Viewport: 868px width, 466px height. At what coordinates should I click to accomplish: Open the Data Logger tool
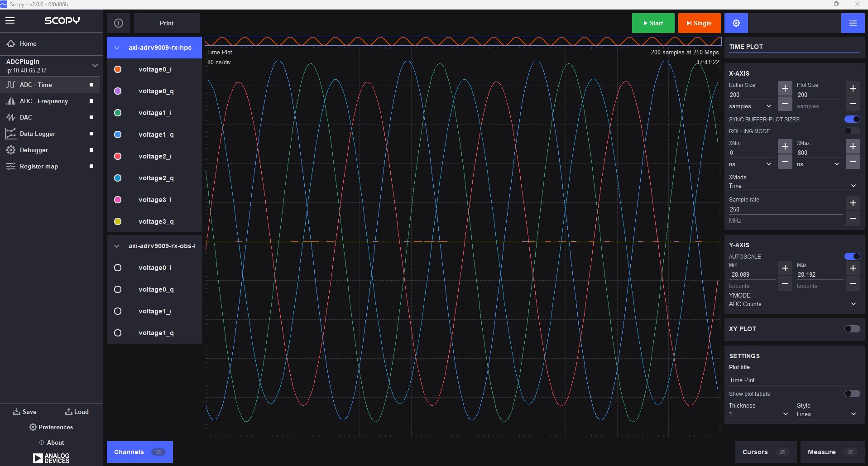coord(38,134)
